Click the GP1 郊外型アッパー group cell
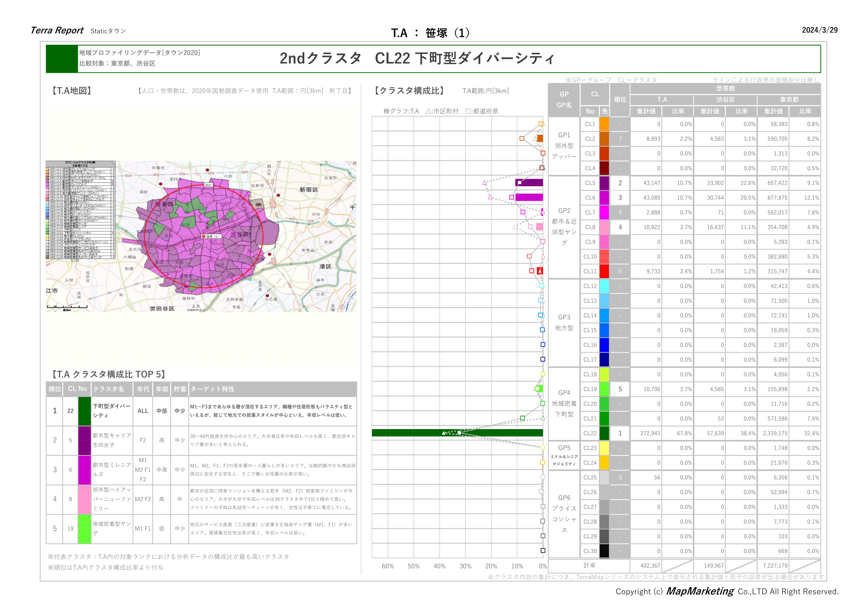 pos(564,146)
